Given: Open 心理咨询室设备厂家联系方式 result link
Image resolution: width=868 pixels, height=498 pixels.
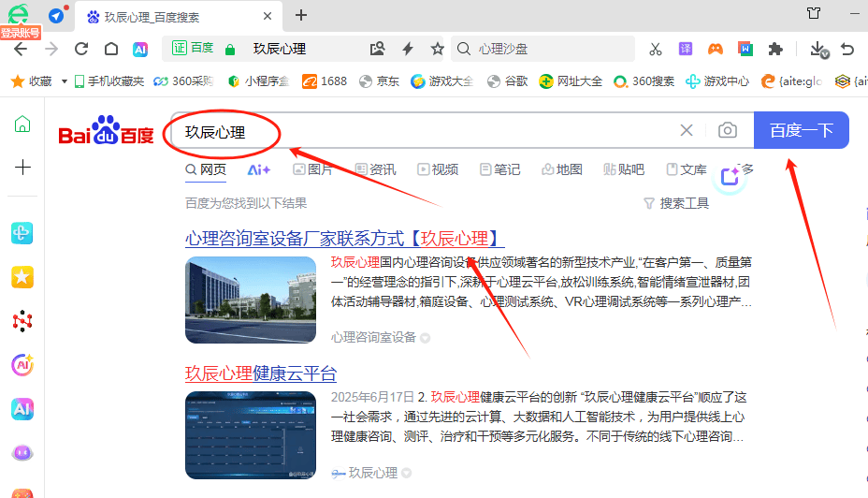Looking at the screenshot, I should tap(344, 239).
